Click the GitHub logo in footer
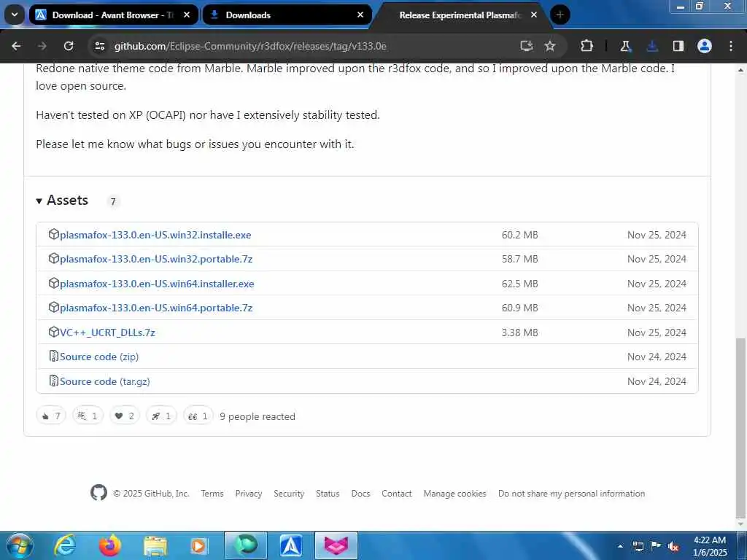 pyautogui.click(x=98, y=493)
